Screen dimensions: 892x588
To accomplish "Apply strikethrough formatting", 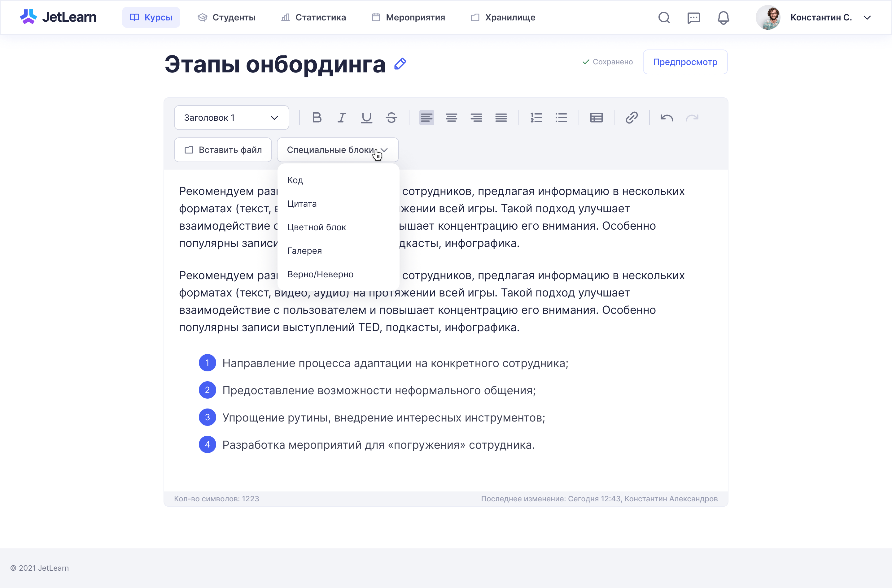I will coord(391,118).
